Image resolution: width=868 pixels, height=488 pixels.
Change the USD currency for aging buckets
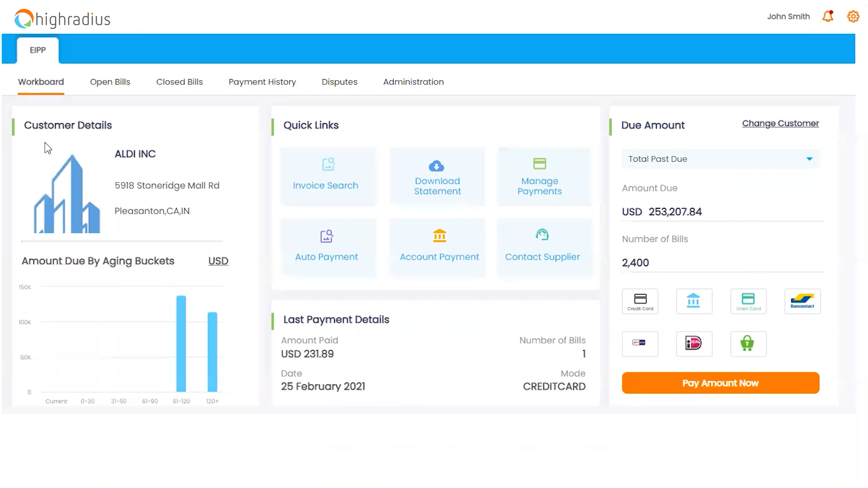[218, 261]
